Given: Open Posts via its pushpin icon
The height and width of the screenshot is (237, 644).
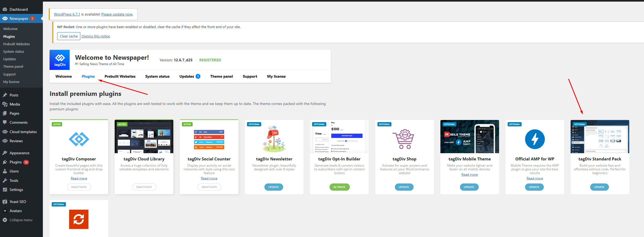Looking at the screenshot, I should [5, 95].
